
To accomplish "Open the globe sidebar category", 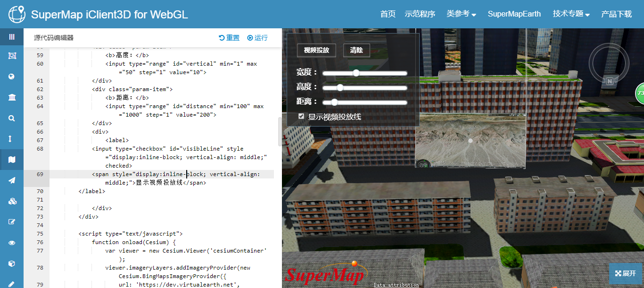I will 12,76.
